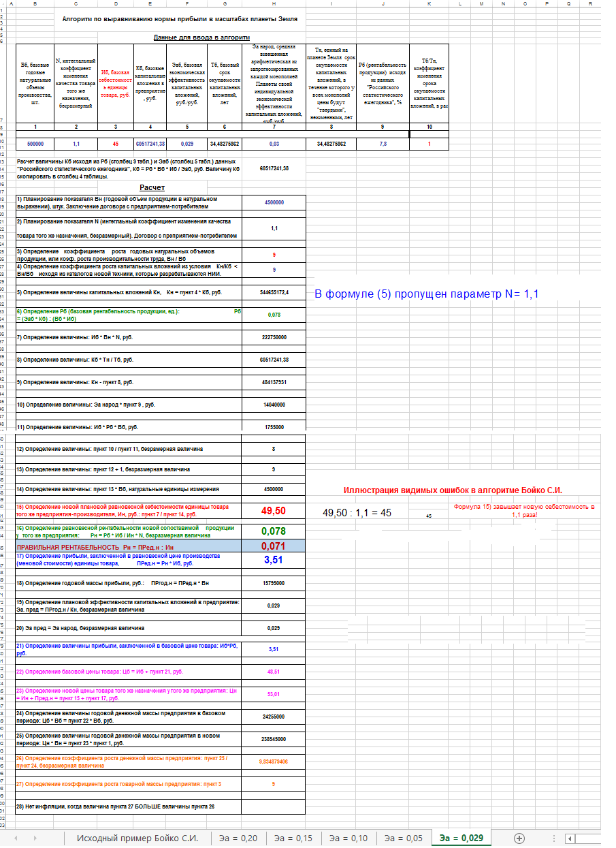This screenshot has width=616, height=848.
Task: Select the 1,1 value in step 2
Action: (274, 228)
